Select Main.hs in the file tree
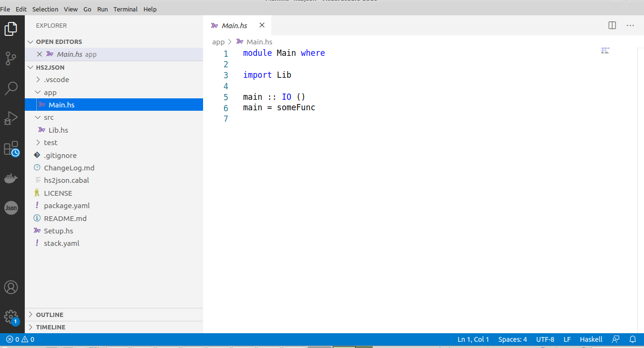 pos(114,105)
